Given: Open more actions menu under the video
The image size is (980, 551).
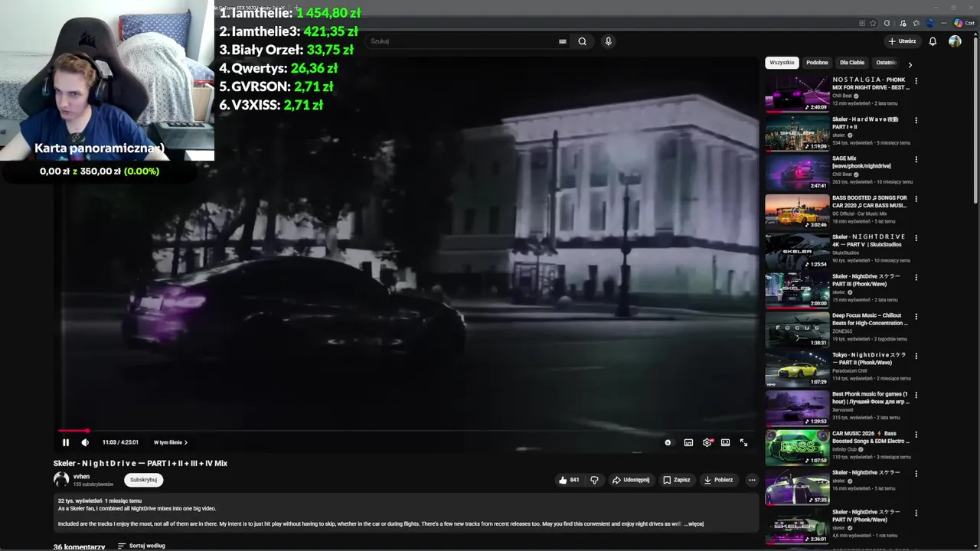Looking at the screenshot, I should [752, 480].
